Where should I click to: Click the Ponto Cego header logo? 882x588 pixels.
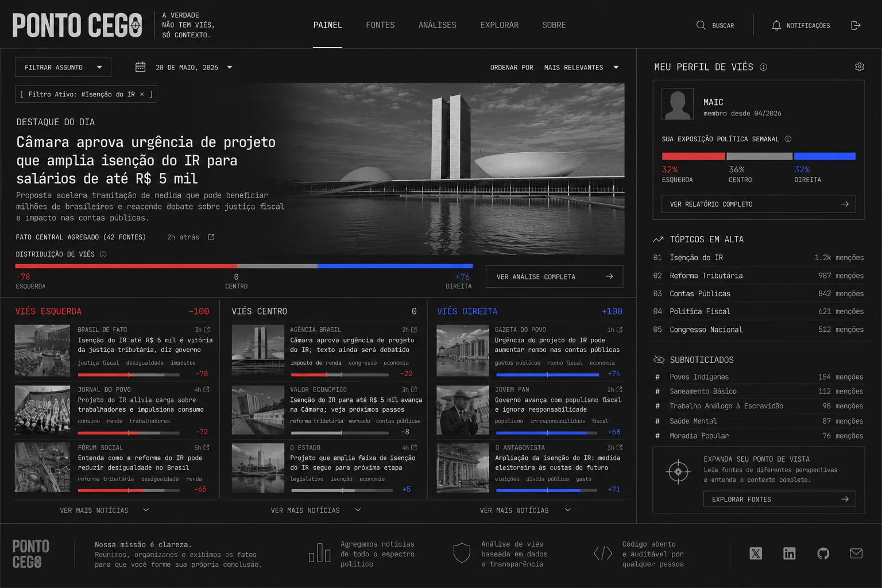77,25
